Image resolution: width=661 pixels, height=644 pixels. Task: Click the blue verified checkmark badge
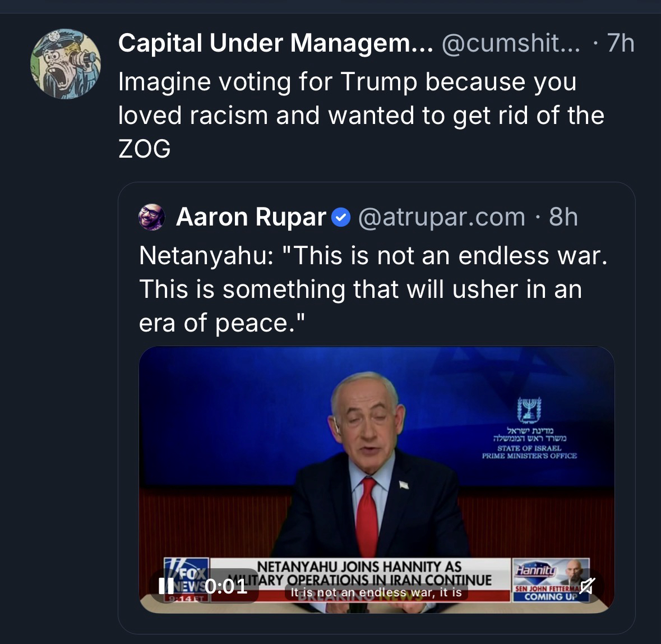(x=341, y=217)
